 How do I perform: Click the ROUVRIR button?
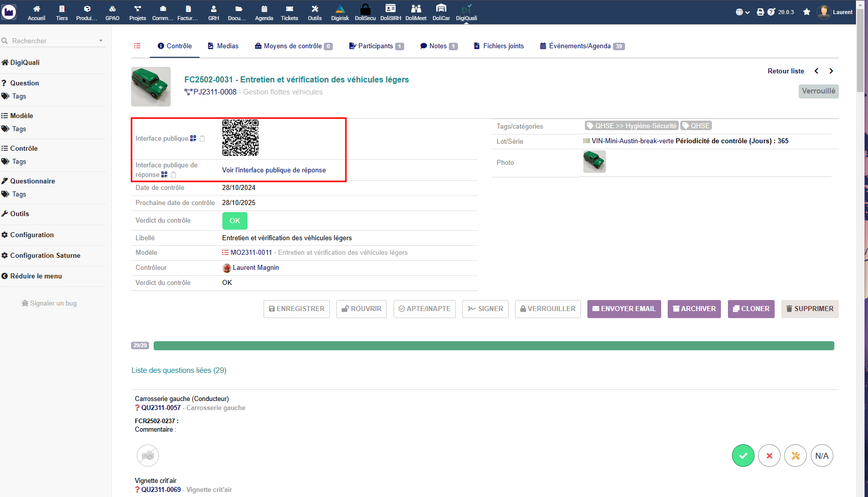click(361, 309)
